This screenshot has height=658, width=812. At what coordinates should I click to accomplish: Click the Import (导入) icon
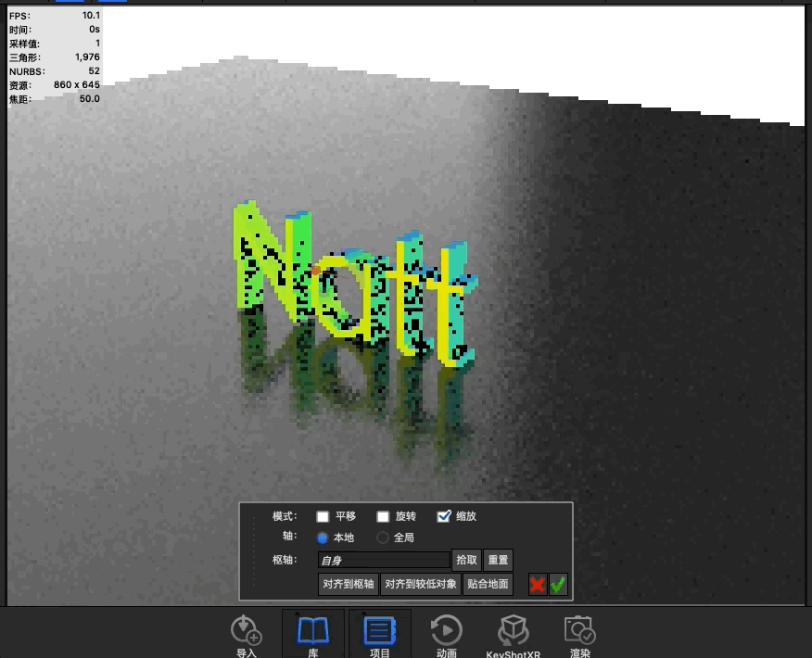(x=246, y=631)
